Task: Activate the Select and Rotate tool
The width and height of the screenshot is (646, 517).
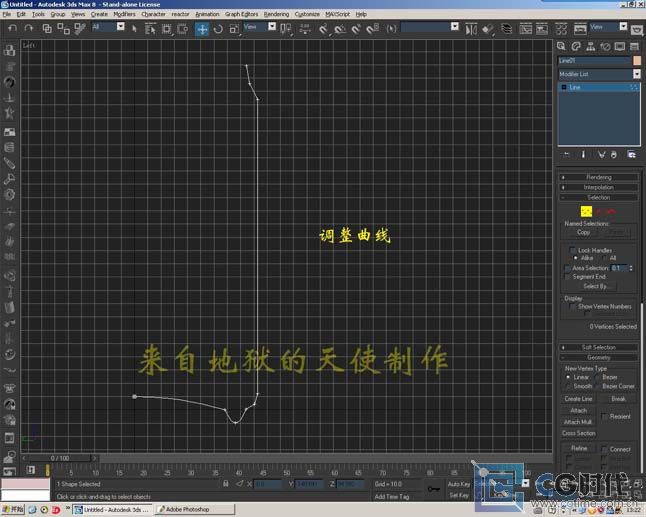Action: coord(218,28)
